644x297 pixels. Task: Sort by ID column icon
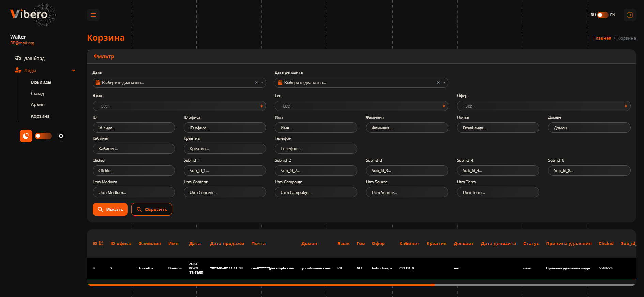(x=101, y=243)
